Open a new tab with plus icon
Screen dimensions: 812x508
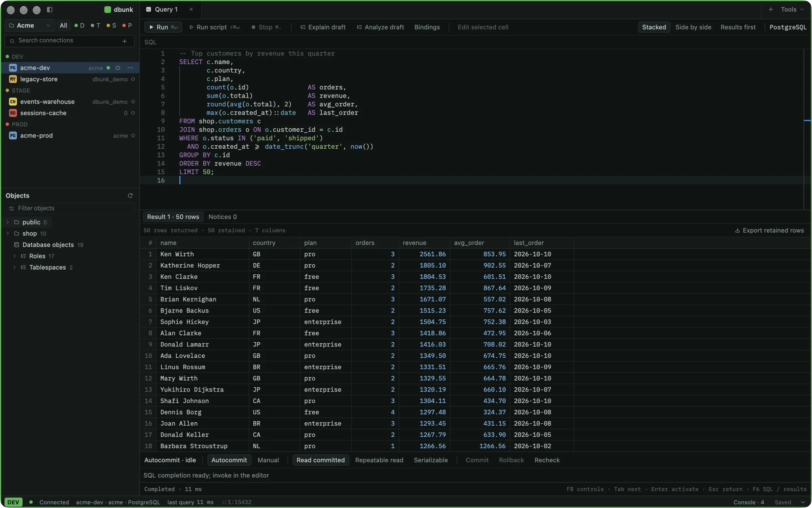[771, 9]
